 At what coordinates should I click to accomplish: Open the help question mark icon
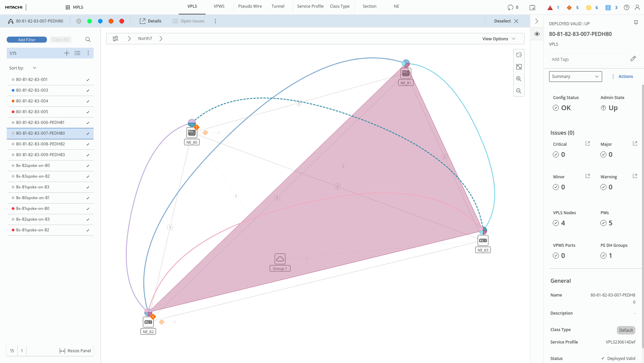tap(627, 7)
